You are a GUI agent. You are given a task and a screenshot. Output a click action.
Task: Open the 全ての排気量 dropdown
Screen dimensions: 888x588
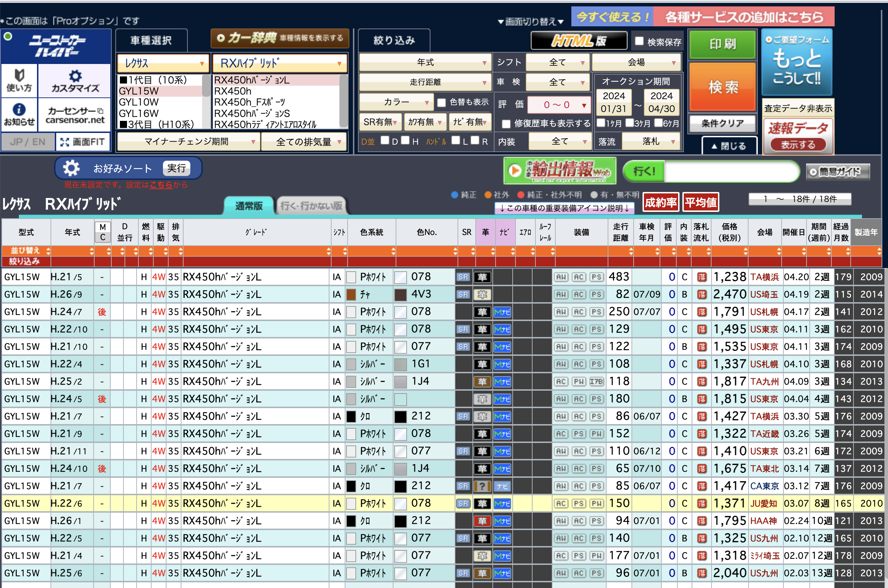[303, 142]
